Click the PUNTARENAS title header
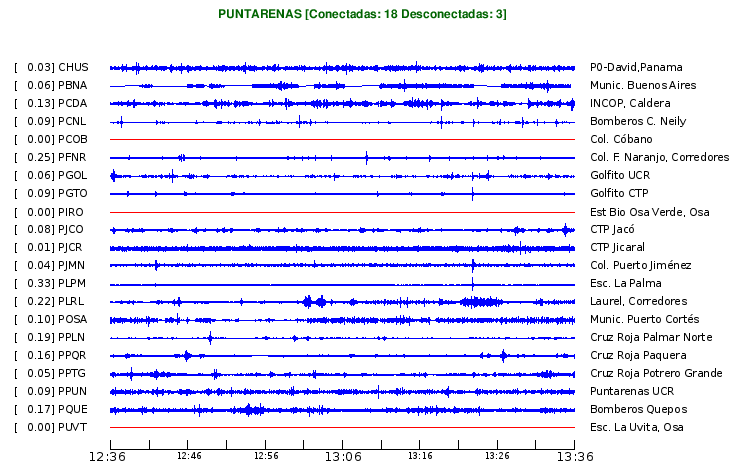 [362, 14]
